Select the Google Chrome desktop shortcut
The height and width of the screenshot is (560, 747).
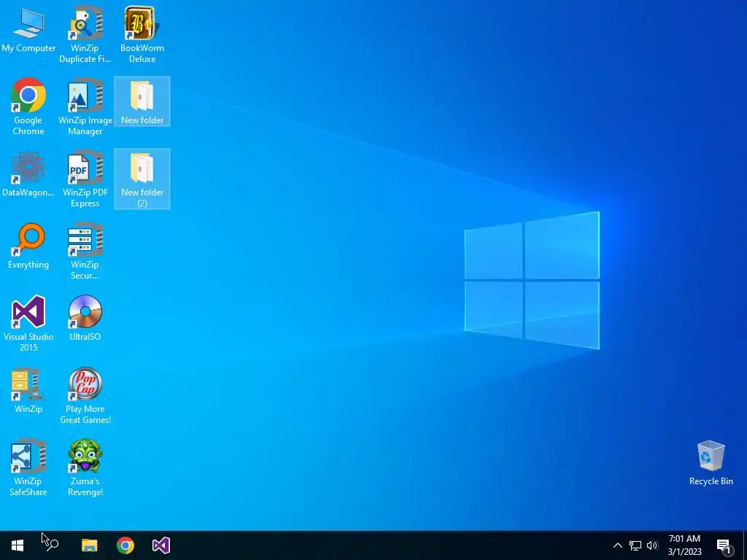(28, 106)
